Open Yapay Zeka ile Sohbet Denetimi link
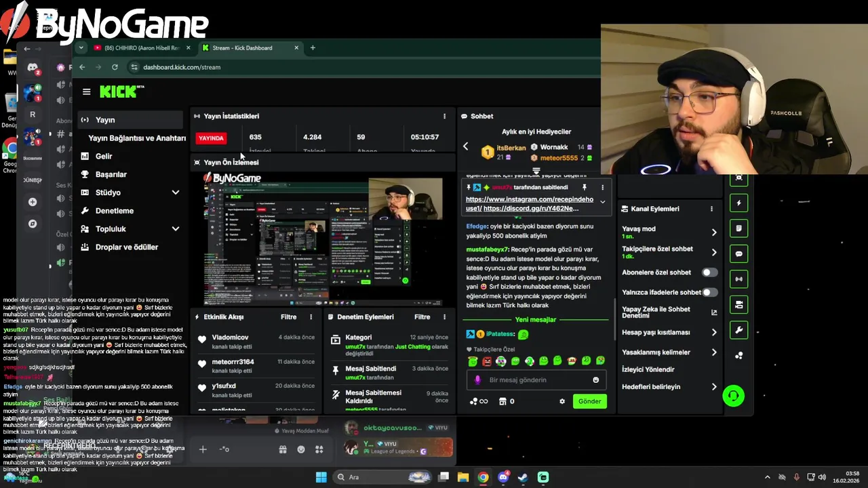The width and height of the screenshot is (868, 488). [669, 312]
